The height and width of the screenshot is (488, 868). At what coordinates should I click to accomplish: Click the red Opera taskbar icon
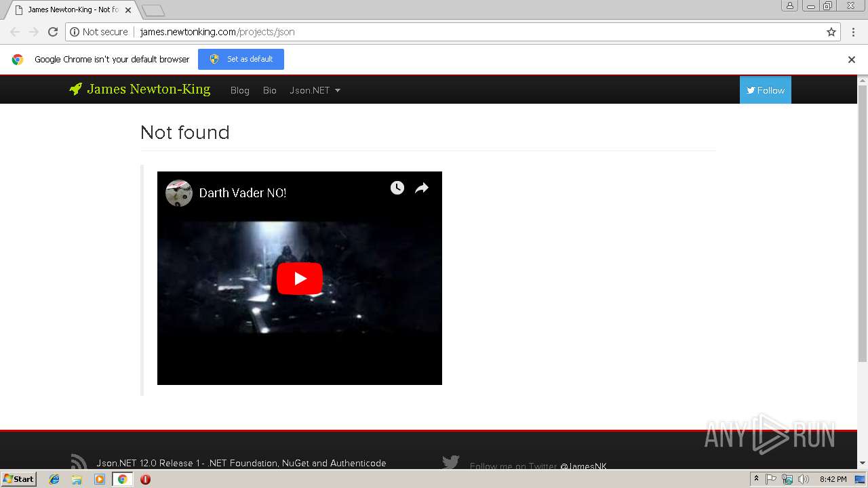tap(145, 479)
